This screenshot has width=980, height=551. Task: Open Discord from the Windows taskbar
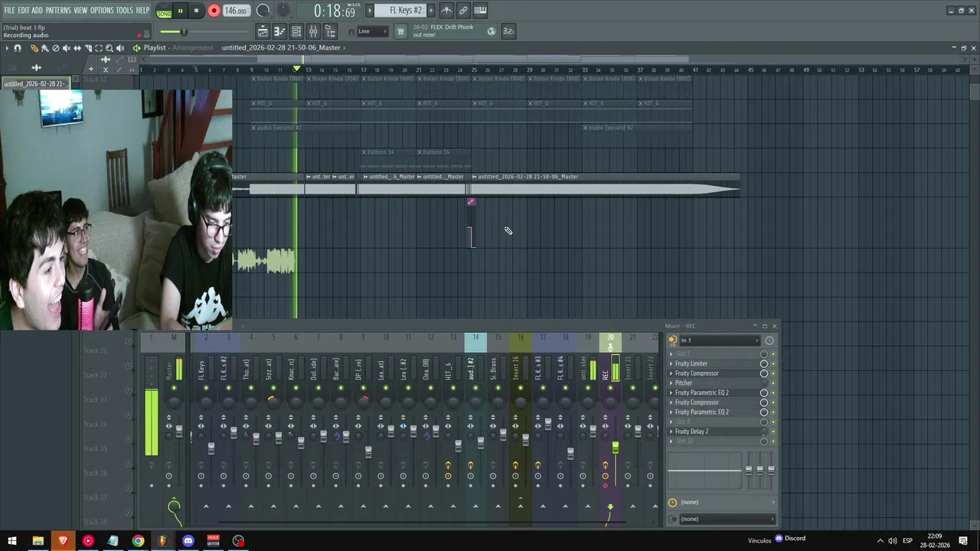(x=188, y=541)
